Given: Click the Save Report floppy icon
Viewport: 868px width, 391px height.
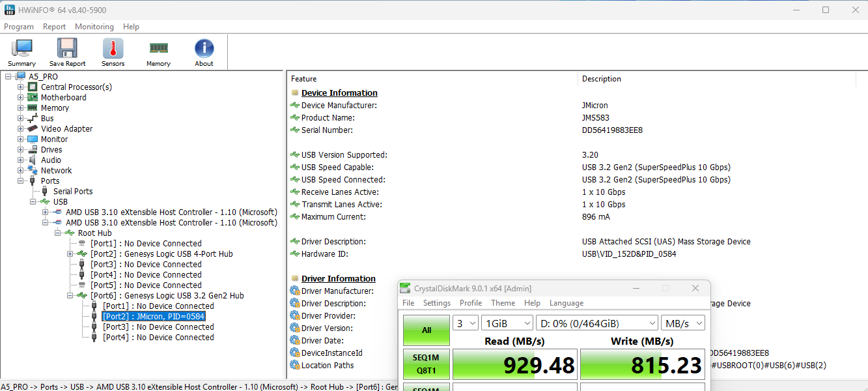Looking at the screenshot, I should (67, 52).
